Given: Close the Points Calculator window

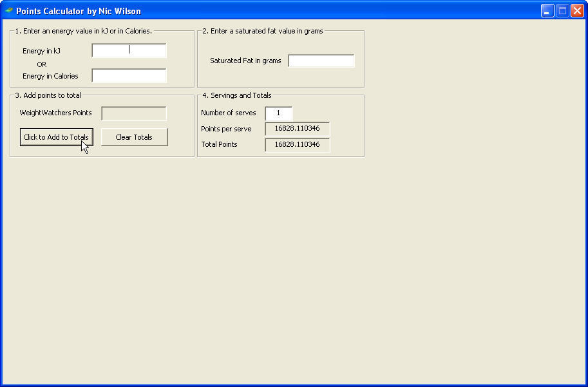Looking at the screenshot, I should 577,10.
